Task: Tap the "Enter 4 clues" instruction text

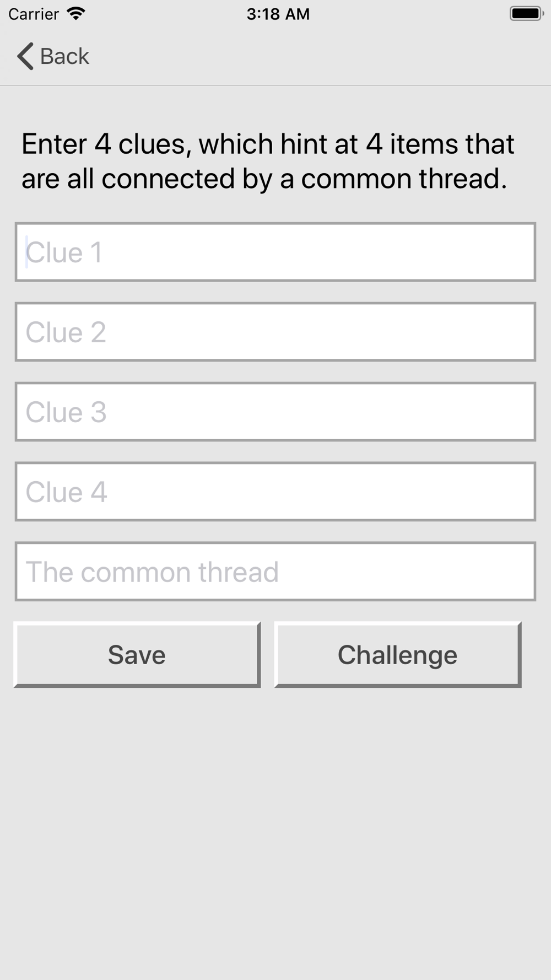Action: [x=268, y=161]
